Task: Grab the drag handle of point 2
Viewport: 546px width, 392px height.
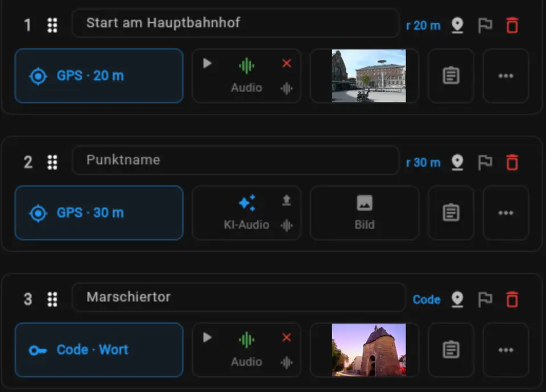Action: tap(52, 162)
